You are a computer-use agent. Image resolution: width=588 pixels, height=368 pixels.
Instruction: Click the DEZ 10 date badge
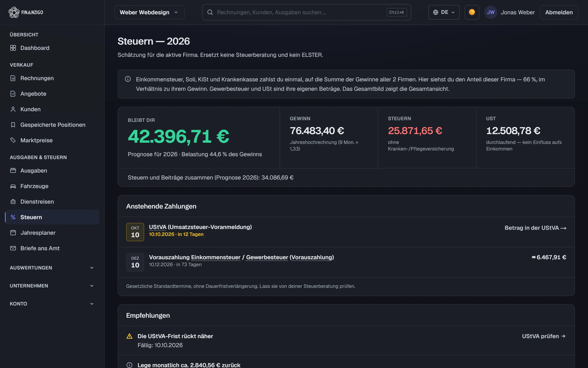tap(135, 262)
